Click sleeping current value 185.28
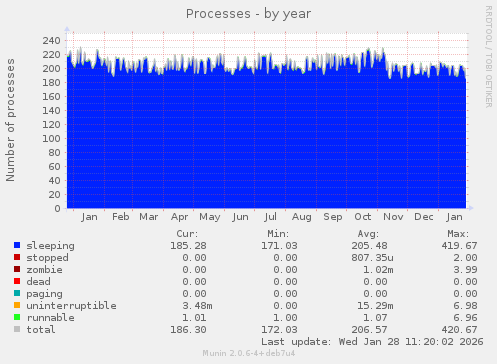This screenshot has width=497, height=364. 188,246
